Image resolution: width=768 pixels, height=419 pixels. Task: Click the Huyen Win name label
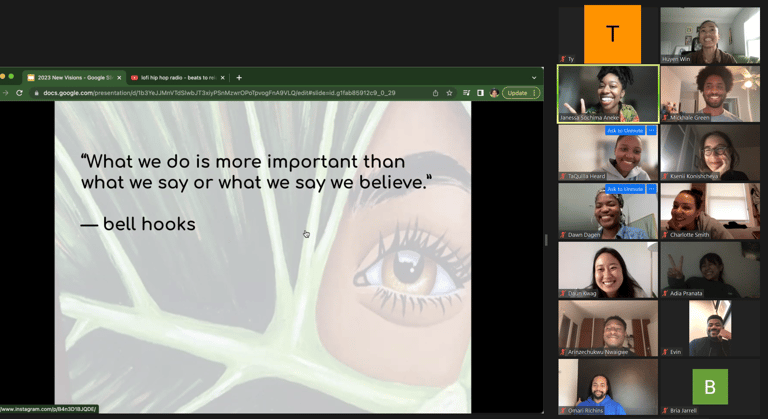(676, 59)
